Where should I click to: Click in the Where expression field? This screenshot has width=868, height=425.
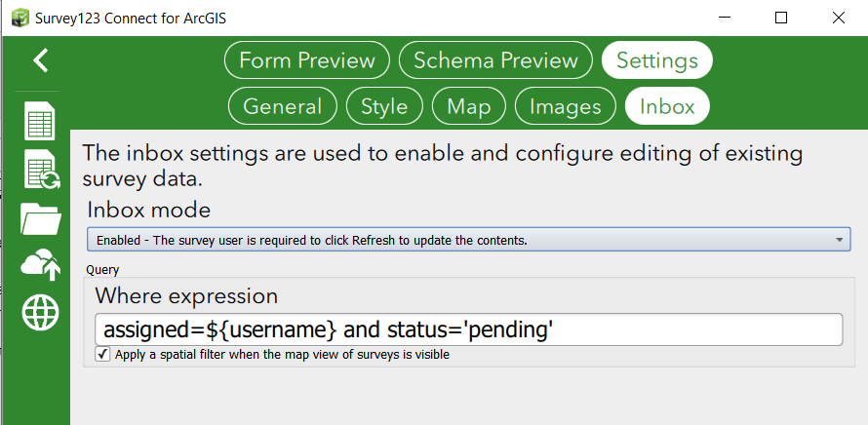tap(468, 329)
